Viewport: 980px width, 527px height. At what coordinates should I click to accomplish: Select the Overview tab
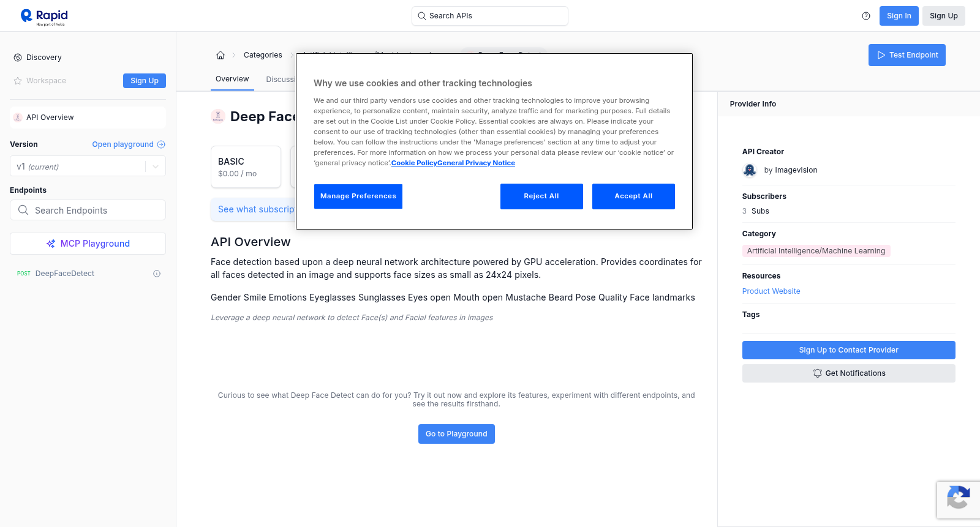tap(232, 80)
